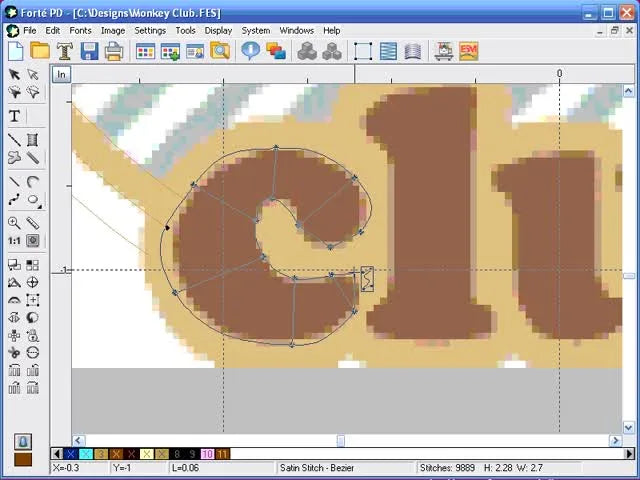
Task: Open a design with the folder icon
Action: pos(40,51)
